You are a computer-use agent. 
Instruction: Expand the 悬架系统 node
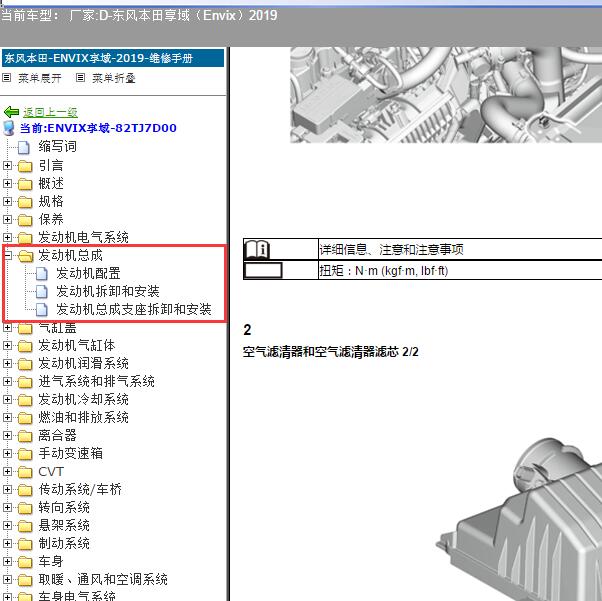[7, 525]
